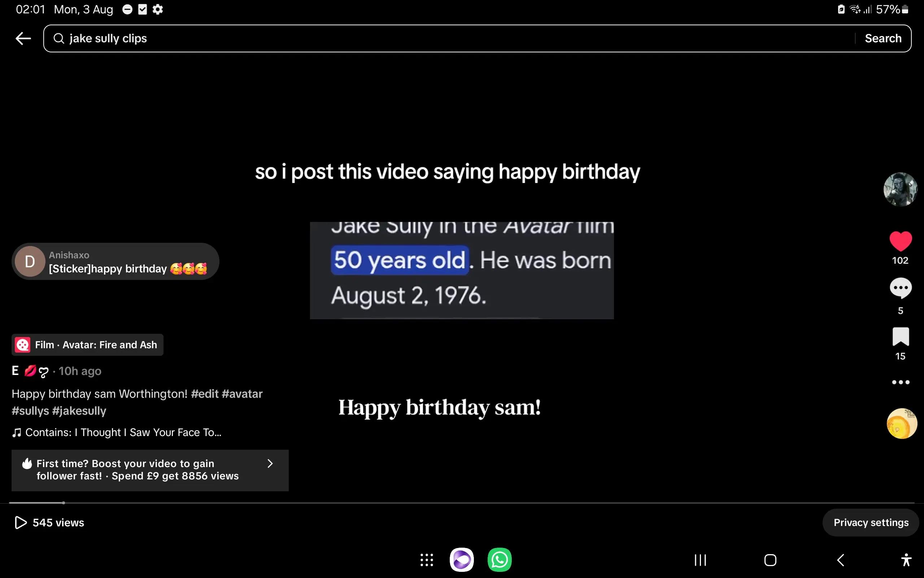Open the three-dot more options menu
924x578 pixels.
(x=900, y=382)
